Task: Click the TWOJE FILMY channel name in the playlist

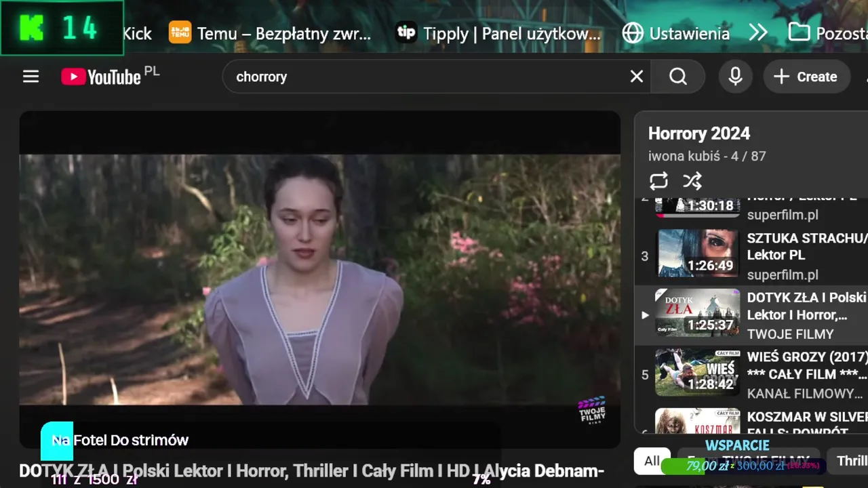Action: [790, 334]
